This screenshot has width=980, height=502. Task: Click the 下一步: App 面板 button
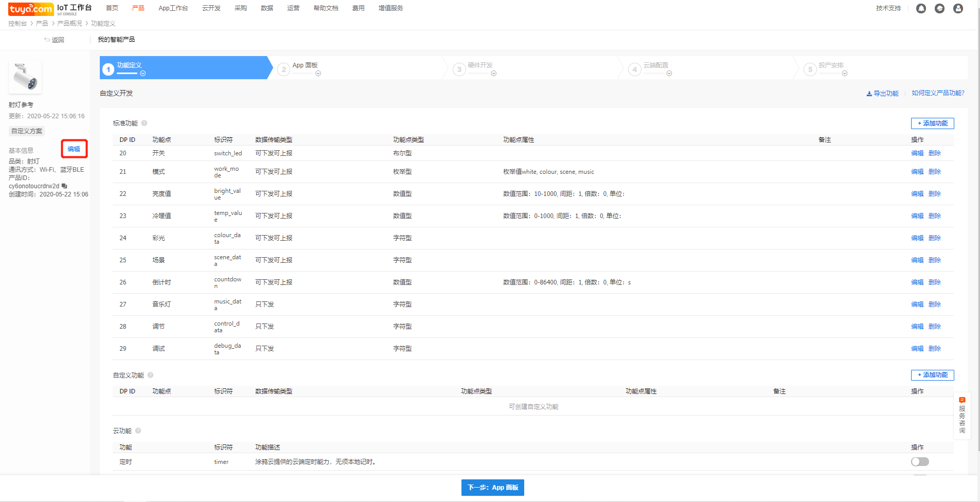492,488
